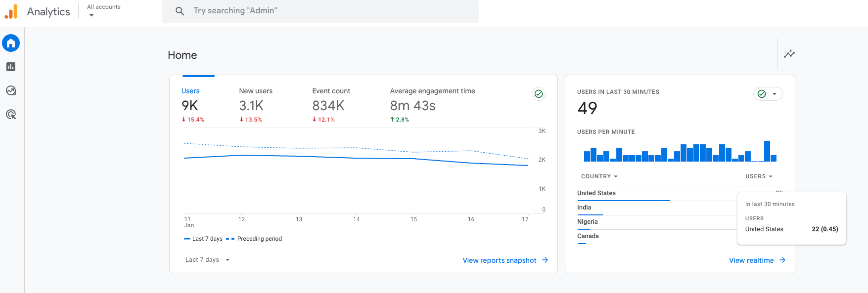Open the Reports bar-chart sidebar icon

tap(11, 67)
